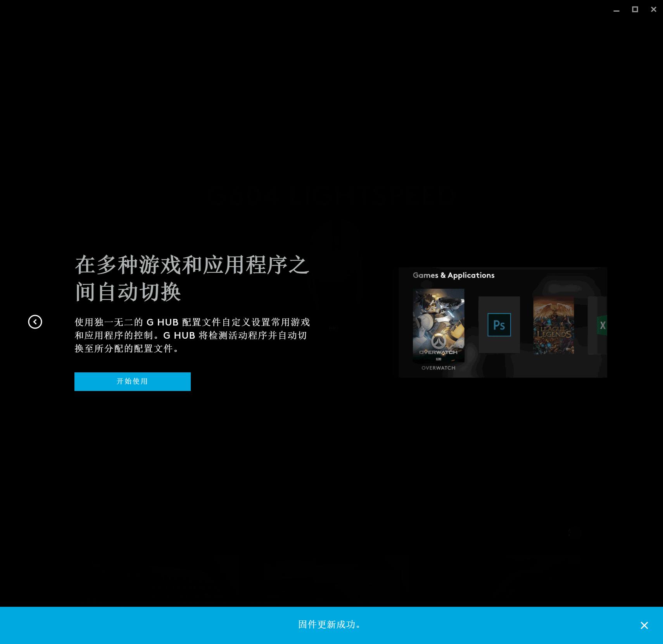
Task: Select the Photoshop Ps icon in Games & Applications
Action: pyautogui.click(x=499, y=325)
